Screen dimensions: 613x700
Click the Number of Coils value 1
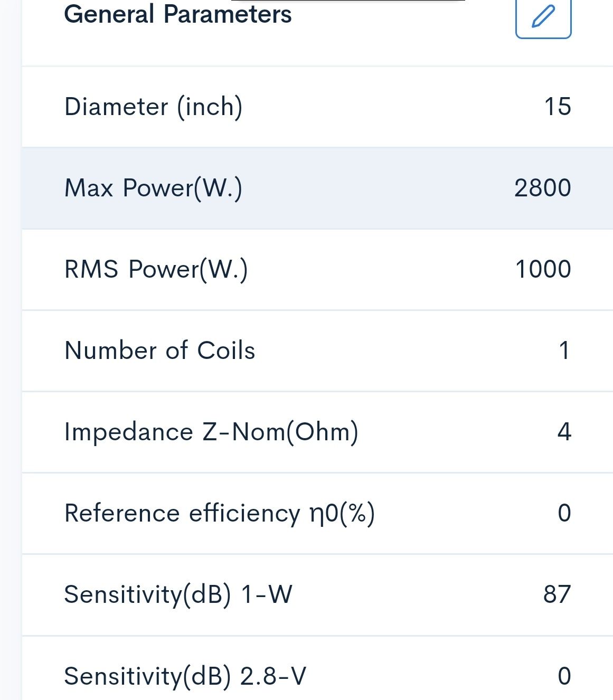pyautogui.click(x=564, y=351)
